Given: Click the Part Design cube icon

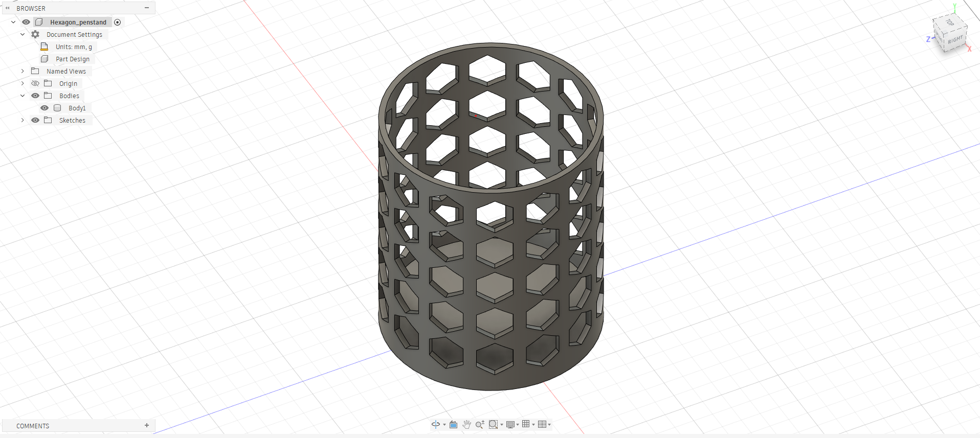Looking at the screenshot, I should point(44,59).
